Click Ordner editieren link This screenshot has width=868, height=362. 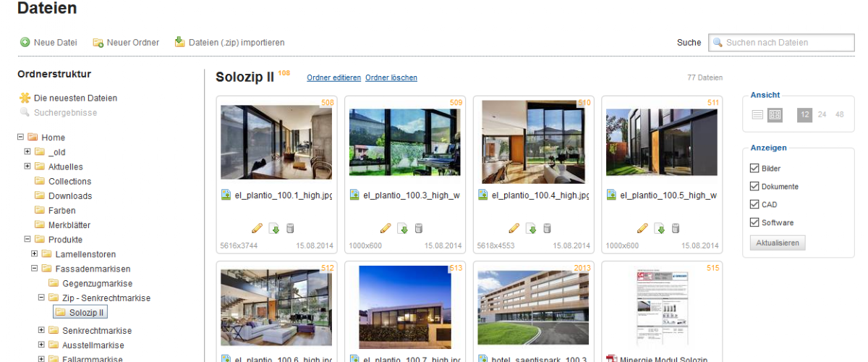333,77
